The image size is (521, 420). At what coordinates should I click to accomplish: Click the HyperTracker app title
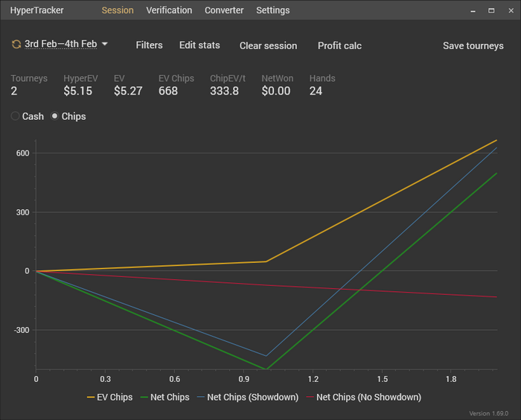pos(37,10)
